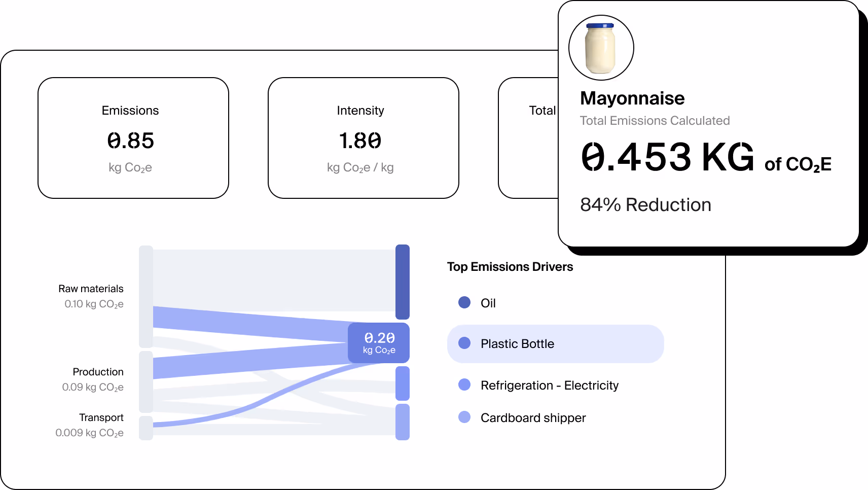Open the Emissions 0.85 metric card
The width and height of the screenshot is (868, 490).
pyautogui.click(x=133, y=138)
